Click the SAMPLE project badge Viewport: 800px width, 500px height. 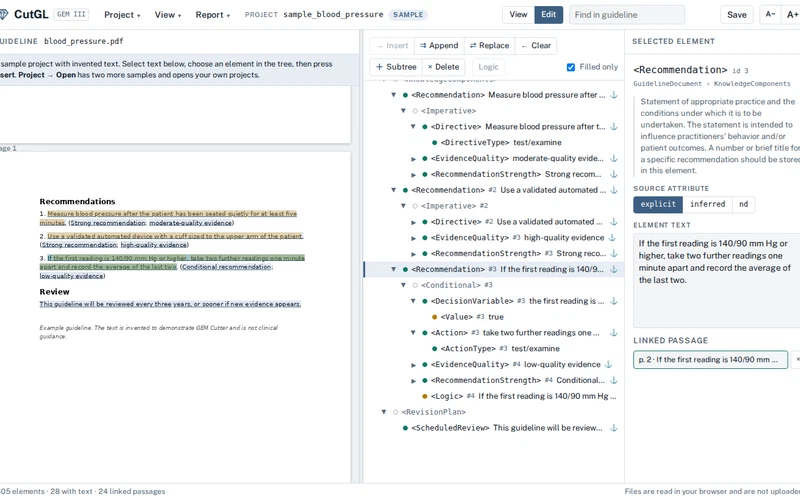click(408, 15)
